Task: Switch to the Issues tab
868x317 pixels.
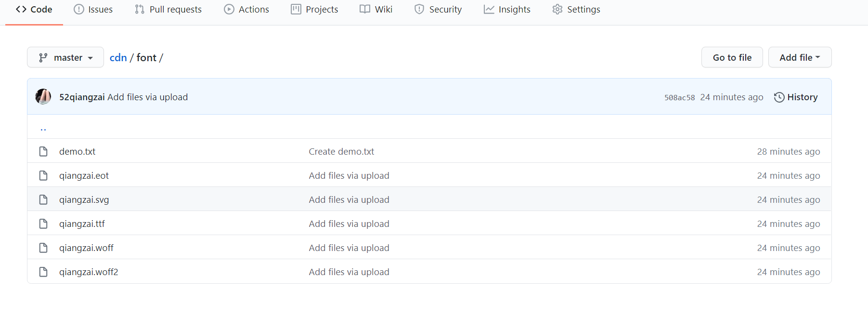Action: pyautogui.click(x=93, y=10)
